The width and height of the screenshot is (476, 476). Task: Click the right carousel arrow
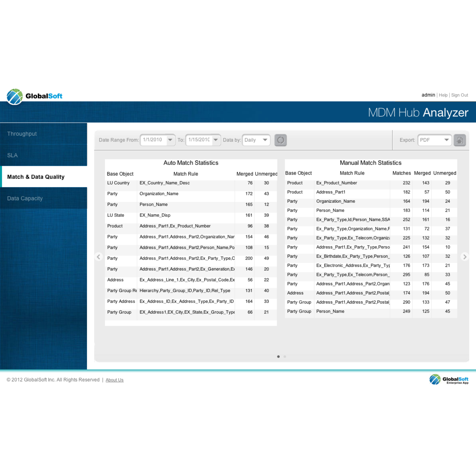pyautogui.click(x=464, y=257)
